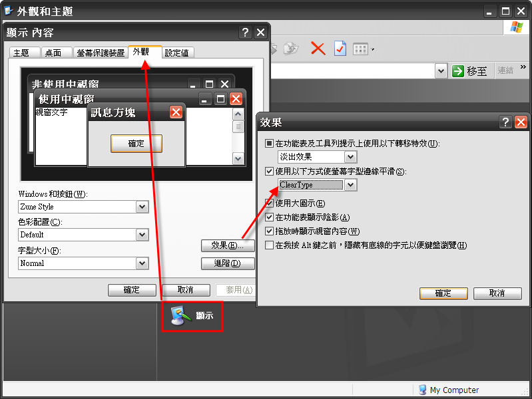Open the address bar dropdown arrow
The image size is (532, 399).
pos(441,71)
